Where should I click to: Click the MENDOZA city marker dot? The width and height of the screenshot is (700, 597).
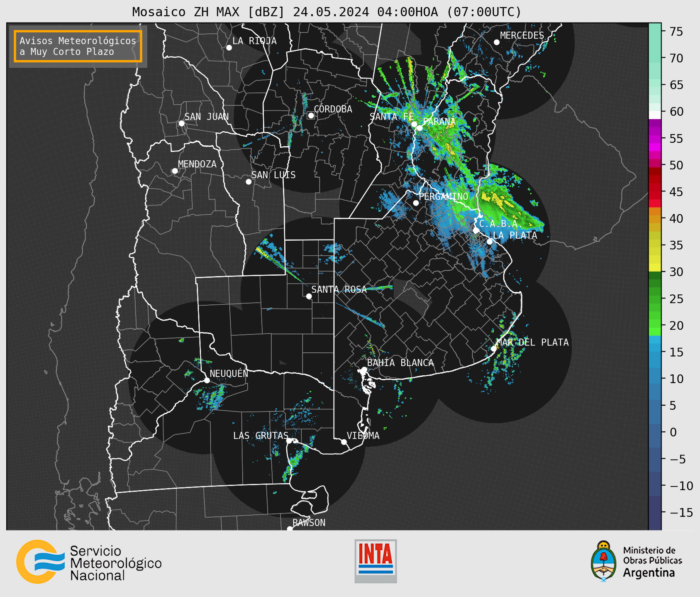click(x=175, y=171)
